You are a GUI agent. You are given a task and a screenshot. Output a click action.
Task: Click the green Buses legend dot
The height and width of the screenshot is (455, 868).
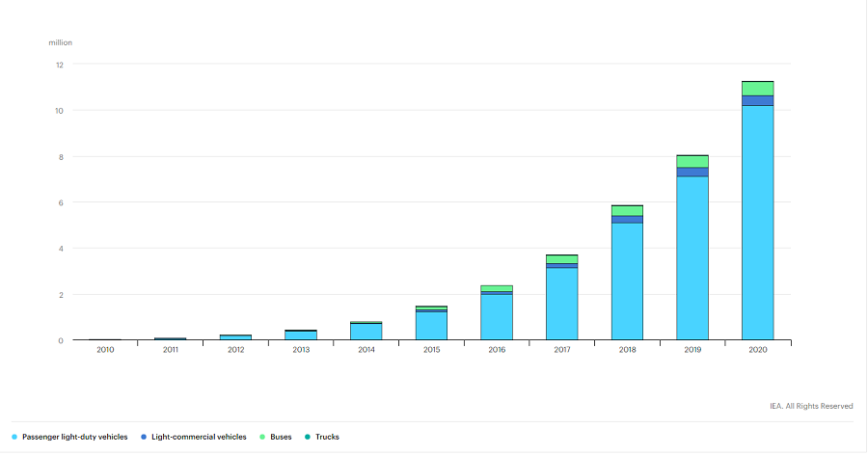pyautogui.click(x=262, y=437)
